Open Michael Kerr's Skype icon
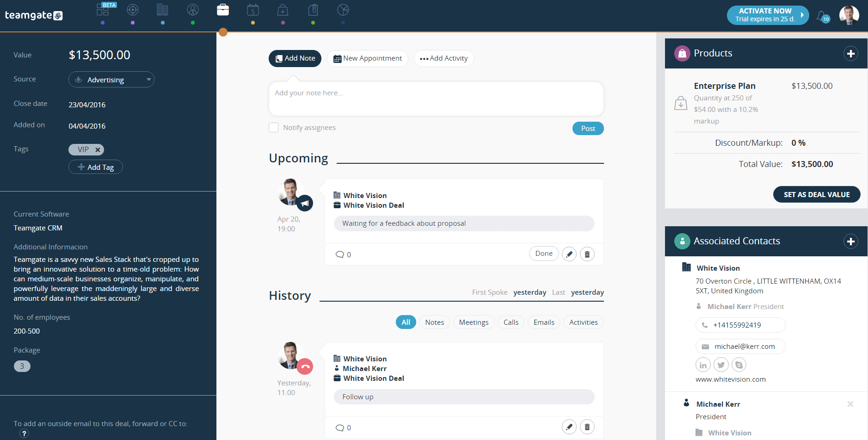The width and height of the screenshot is (868, 440). tap(739, 365)
